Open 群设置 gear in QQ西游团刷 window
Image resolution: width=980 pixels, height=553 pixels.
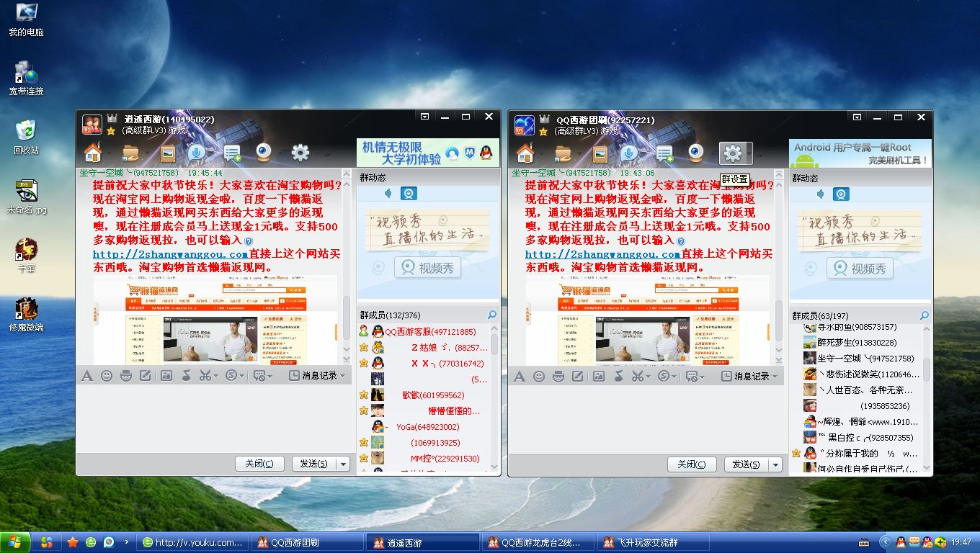(x=732, y=153)
